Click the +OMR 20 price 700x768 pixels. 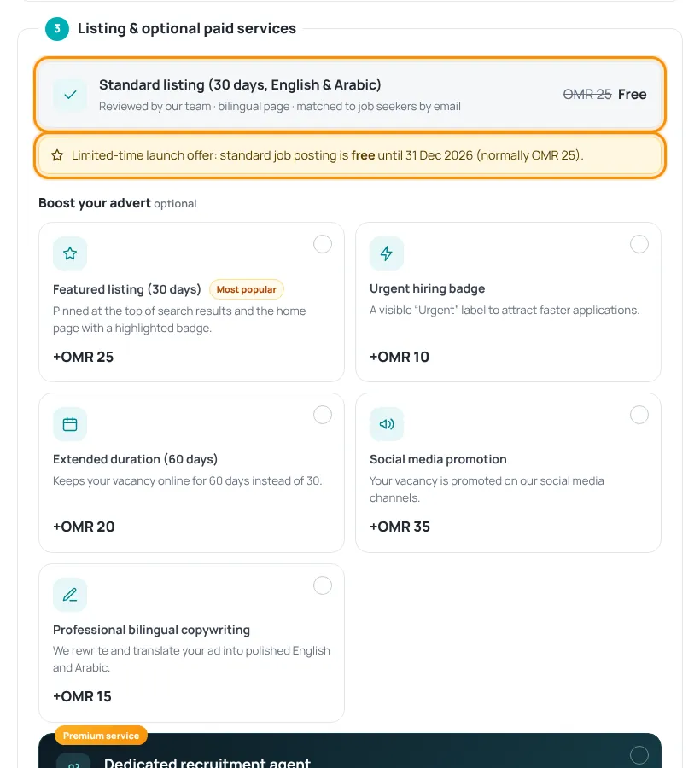[84, 527]
